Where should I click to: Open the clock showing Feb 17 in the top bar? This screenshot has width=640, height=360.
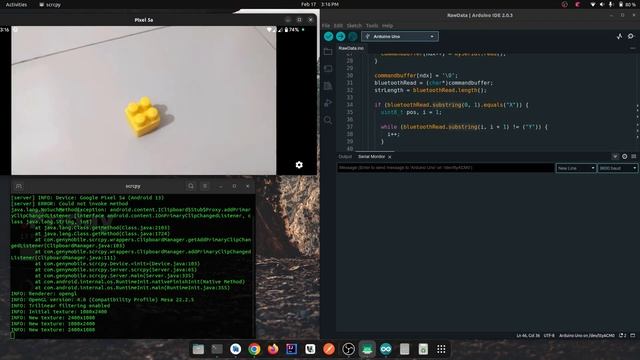(320, 4)
